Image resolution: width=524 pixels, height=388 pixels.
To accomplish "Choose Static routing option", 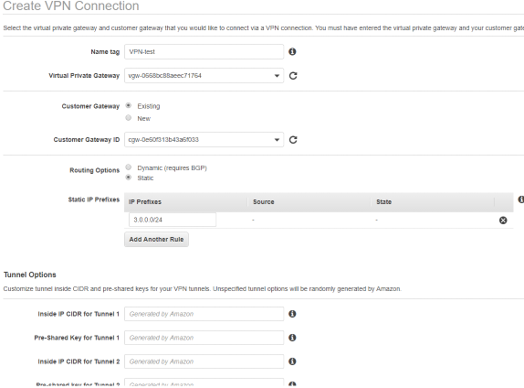I will click(128, 177).
